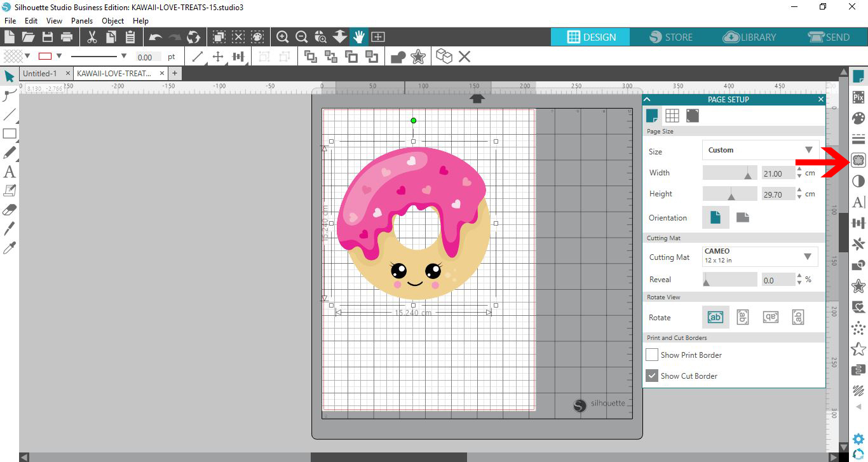This screenshot has width=868, height=462.
Task: Select the second Rotate view option
Action: coord(742,317)
